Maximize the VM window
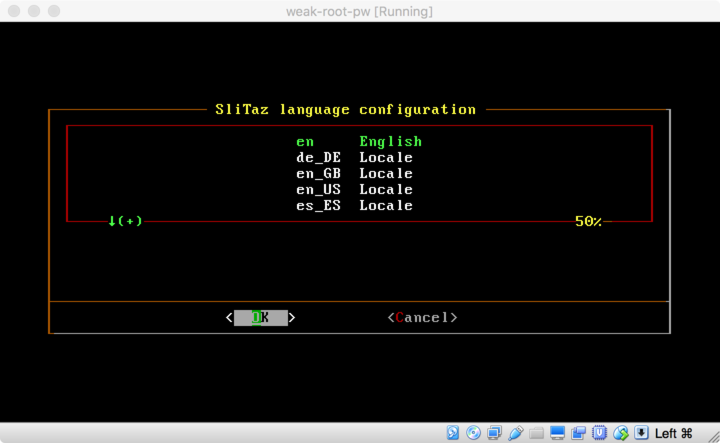Screen dimensions: 720x443 tap(54, 11)
